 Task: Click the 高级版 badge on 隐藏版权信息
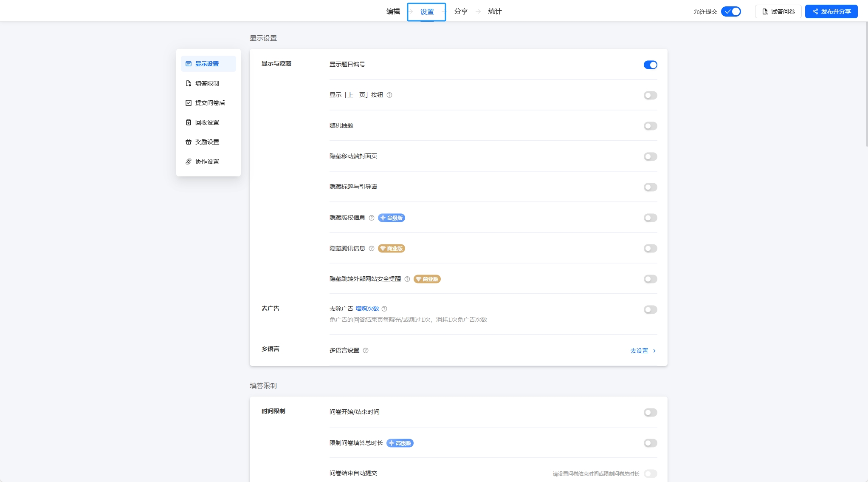tap(392, 218)
